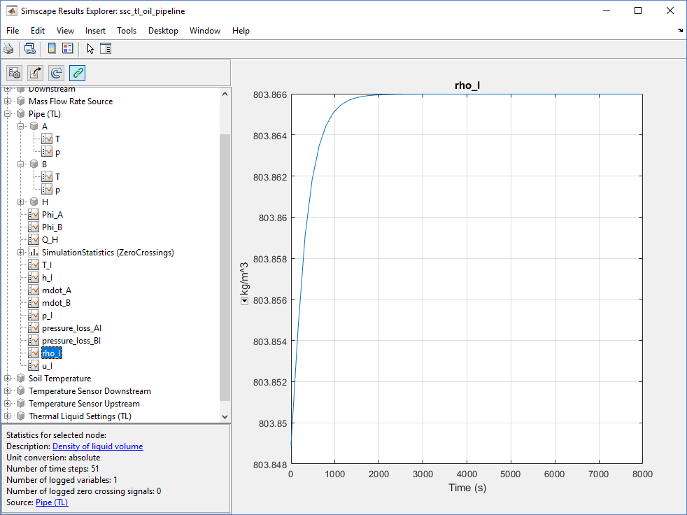This screenshot has height=515, width=687.
Task: Collapse node A under Pipe (TL)
Action: 21,127
